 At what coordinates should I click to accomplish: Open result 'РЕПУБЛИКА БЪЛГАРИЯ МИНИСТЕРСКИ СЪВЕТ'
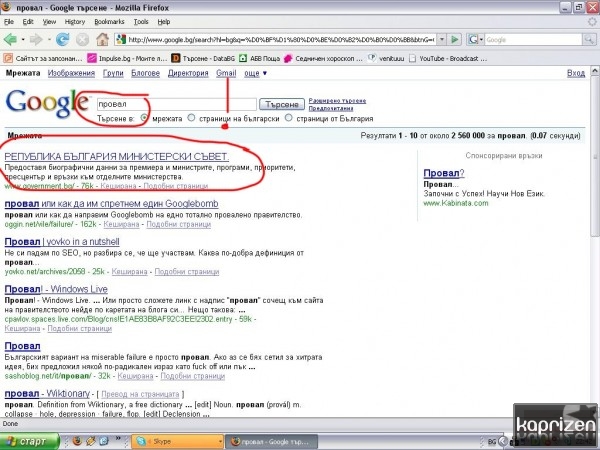pyautogui.click(x=117, y=157)
